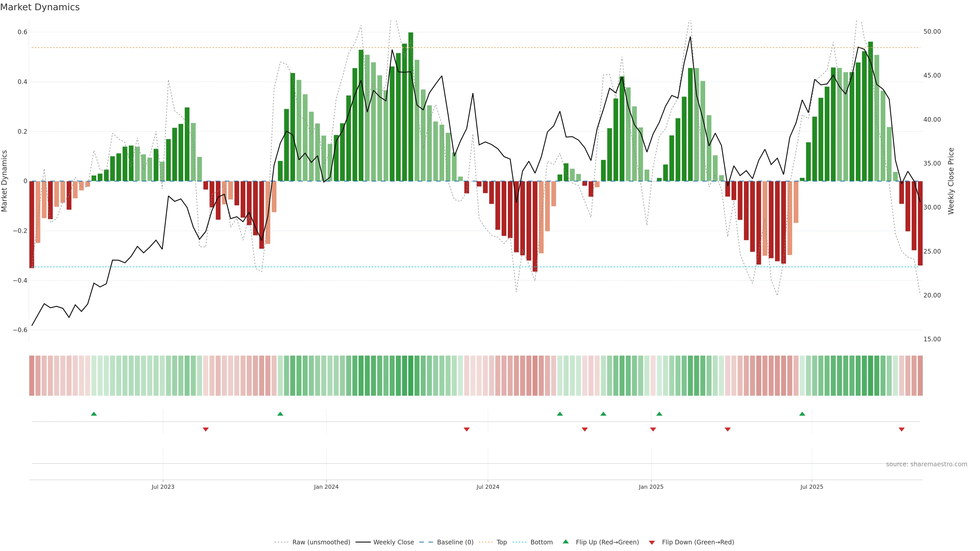Screen dimensions: 980x551
Task: Click the red flip-down marker just before Jul 2024
Action: [x=467, y=429]
